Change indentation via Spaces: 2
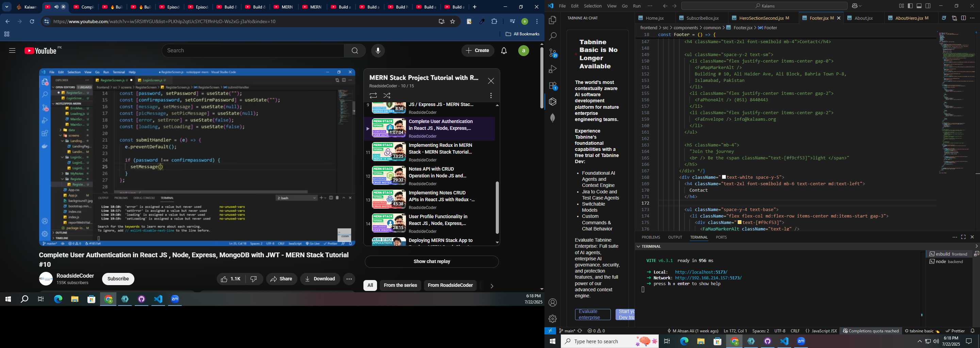 tap(761, 331)
